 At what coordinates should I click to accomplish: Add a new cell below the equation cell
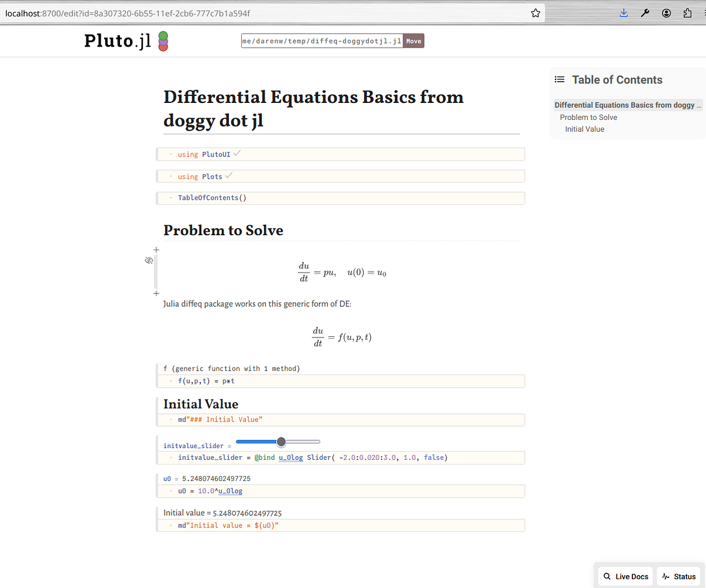coord(156,293)
